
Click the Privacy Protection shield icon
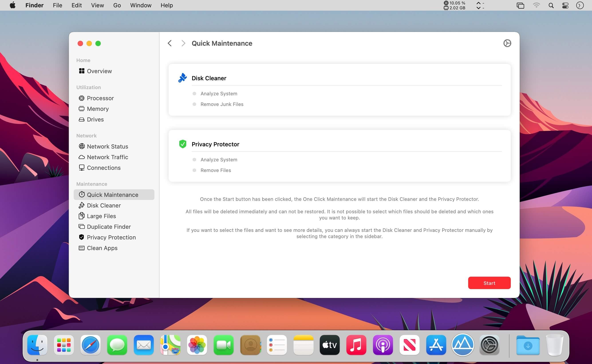(82, 237)
